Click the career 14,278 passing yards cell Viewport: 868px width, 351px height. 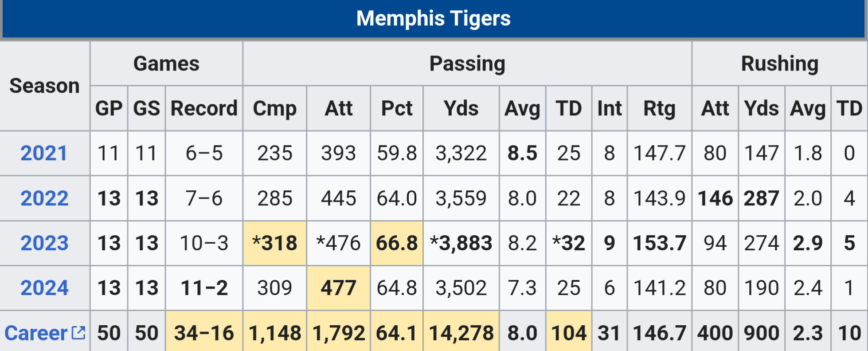pyautogui.click(x=461, y=333)
